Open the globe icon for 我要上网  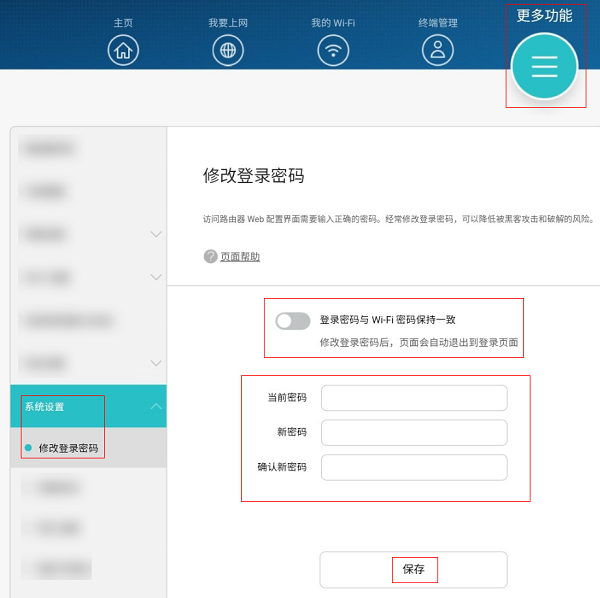(228, 50)
